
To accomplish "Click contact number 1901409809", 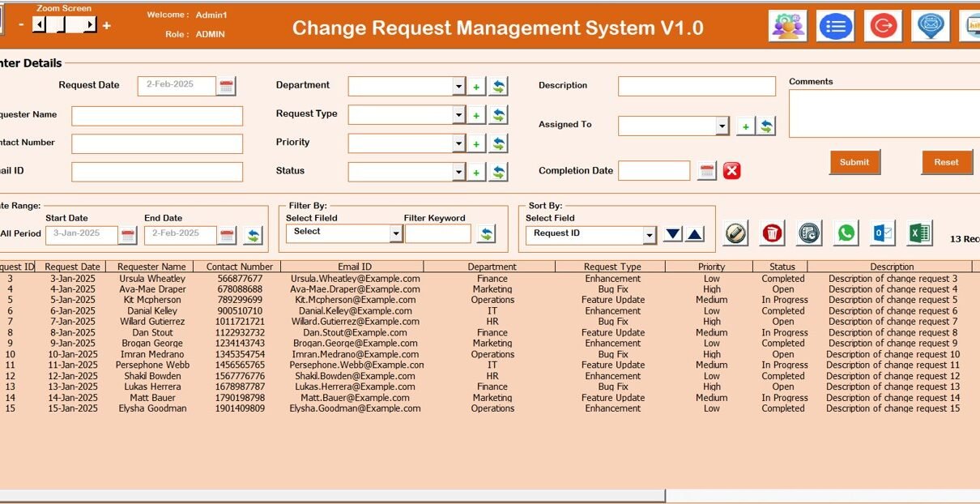I will tap(240, 408).
